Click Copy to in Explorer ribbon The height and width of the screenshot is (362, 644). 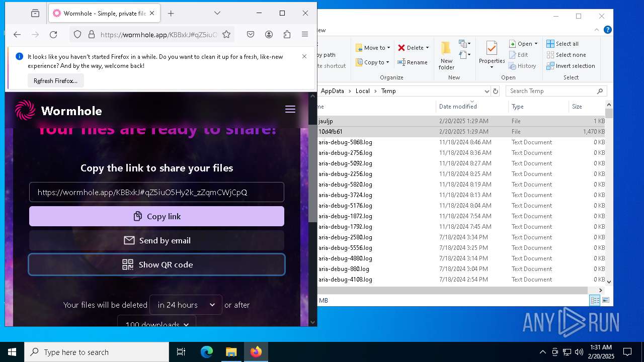point(372,62)
